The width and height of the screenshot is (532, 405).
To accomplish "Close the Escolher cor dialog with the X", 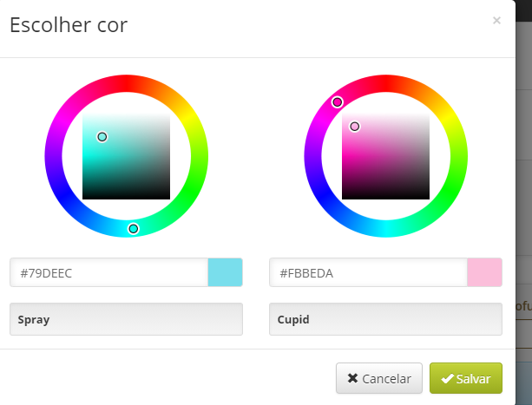I will pos(496,20).
